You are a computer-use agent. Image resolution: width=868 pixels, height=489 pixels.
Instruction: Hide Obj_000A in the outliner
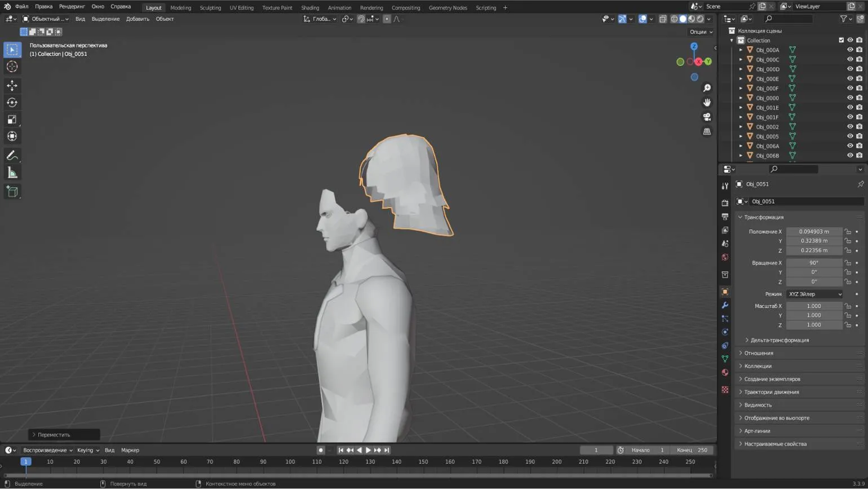pyautogui.click(x=850, y=50)
